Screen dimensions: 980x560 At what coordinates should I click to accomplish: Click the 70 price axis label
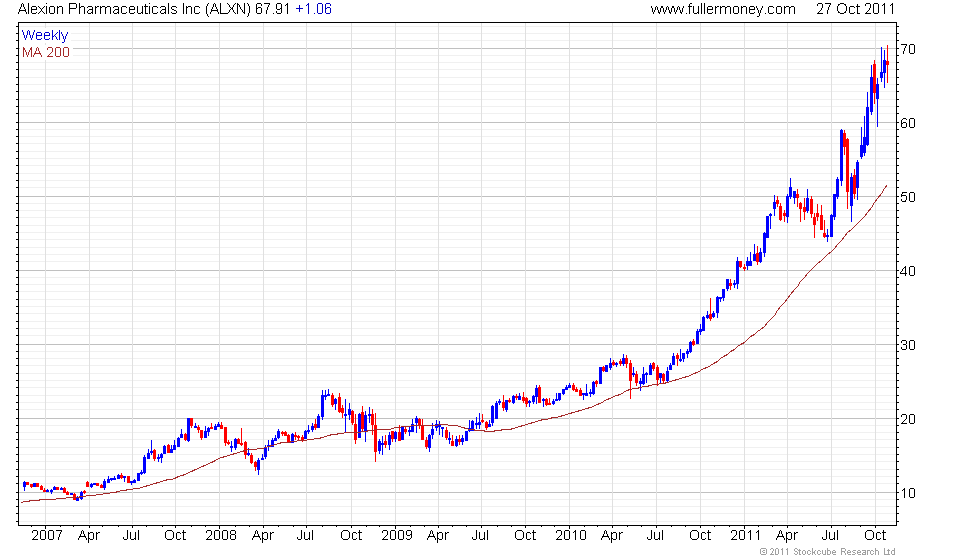tap(908, 49)
